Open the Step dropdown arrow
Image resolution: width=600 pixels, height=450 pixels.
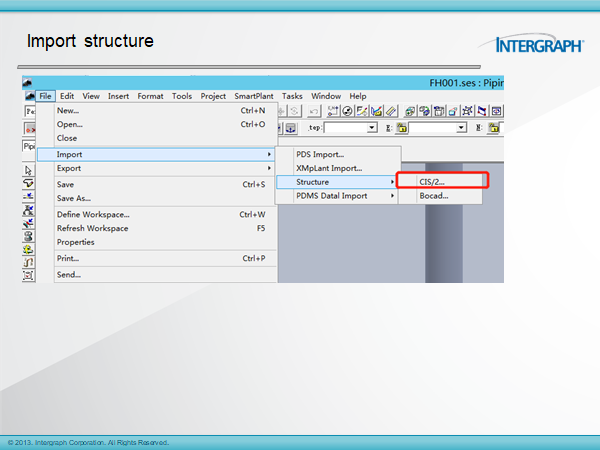(x=372, y=128)
